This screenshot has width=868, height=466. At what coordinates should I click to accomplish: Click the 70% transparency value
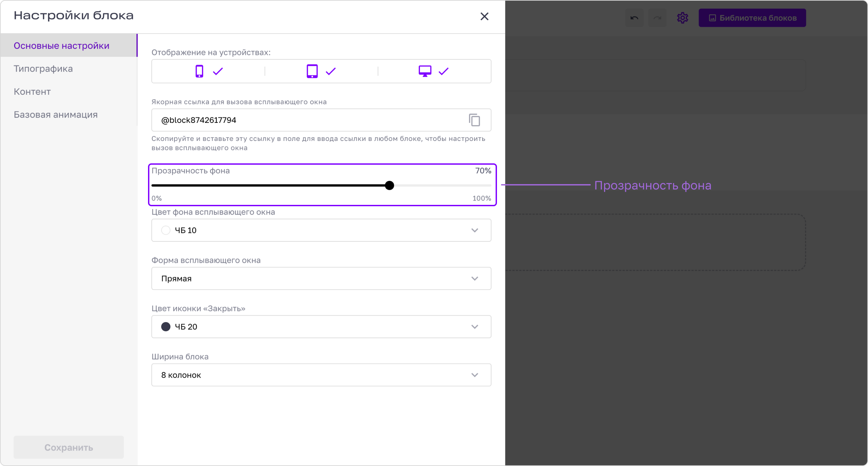483,171
